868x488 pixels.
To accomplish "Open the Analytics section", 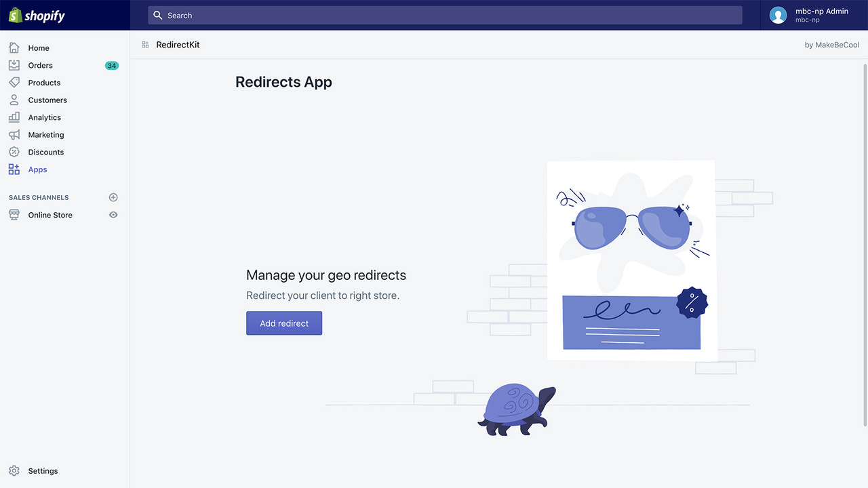I will (44, 117).
